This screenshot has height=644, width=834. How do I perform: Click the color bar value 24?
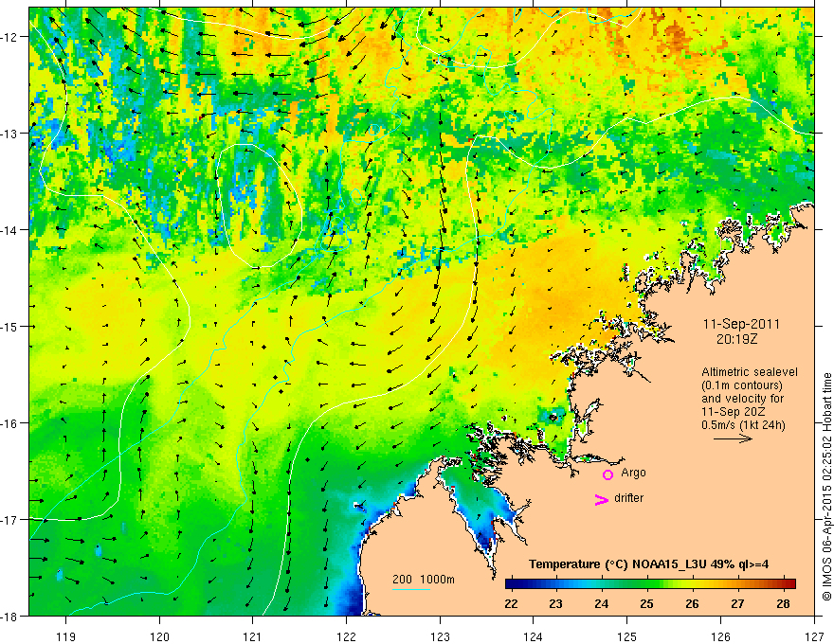(602, 603)
